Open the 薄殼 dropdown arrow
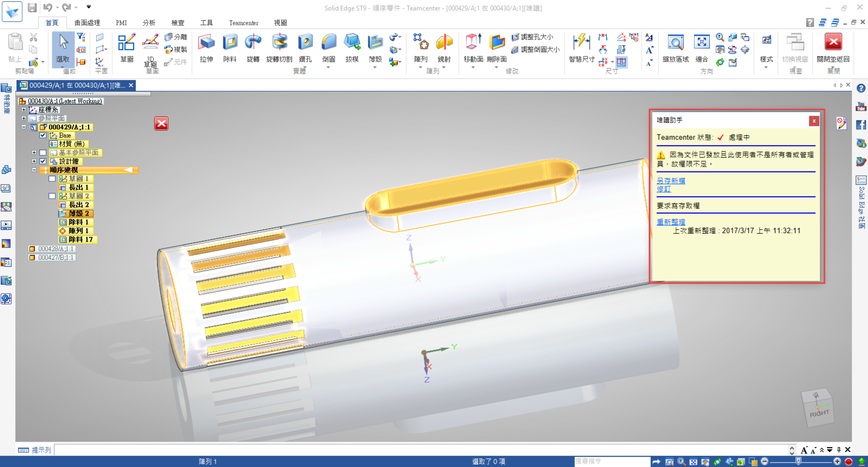868x467 pixels. [375, 67]
